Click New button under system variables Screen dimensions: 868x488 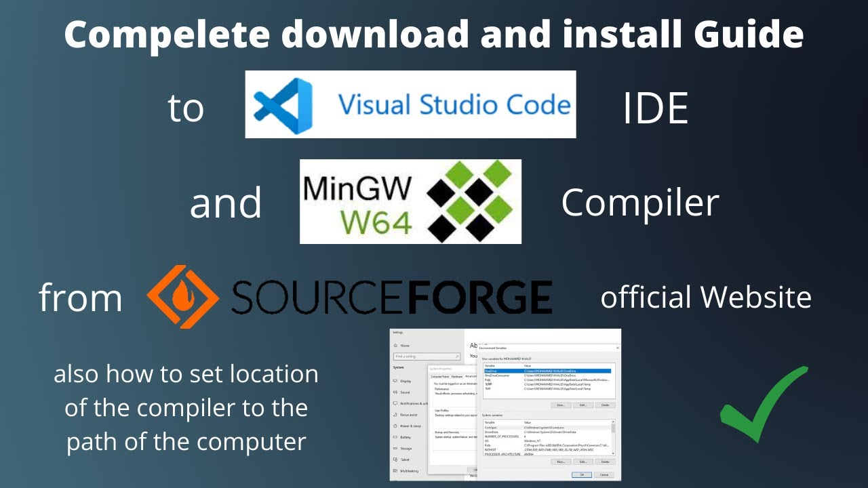pos(561,462)
